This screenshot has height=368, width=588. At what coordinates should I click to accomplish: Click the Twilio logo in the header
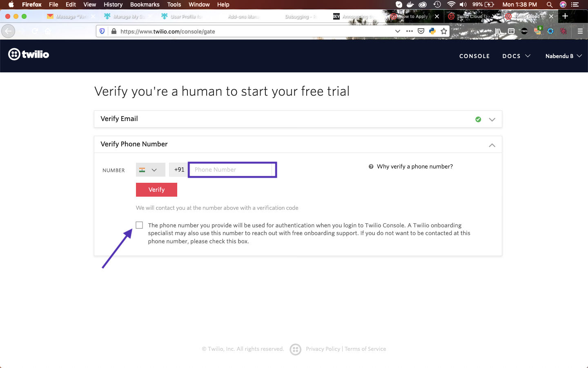click(29, 54)
